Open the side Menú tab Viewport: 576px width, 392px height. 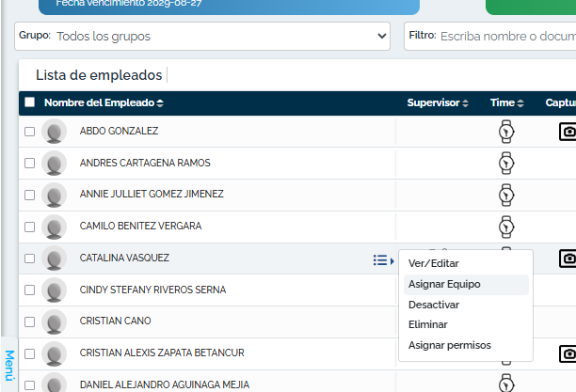pyautogui.click(x=9, y=365)
